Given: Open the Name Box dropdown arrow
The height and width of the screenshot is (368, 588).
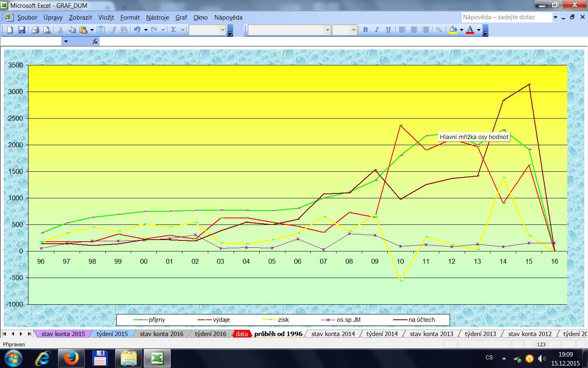Looking at the screenshot, I should click(66, 41).
